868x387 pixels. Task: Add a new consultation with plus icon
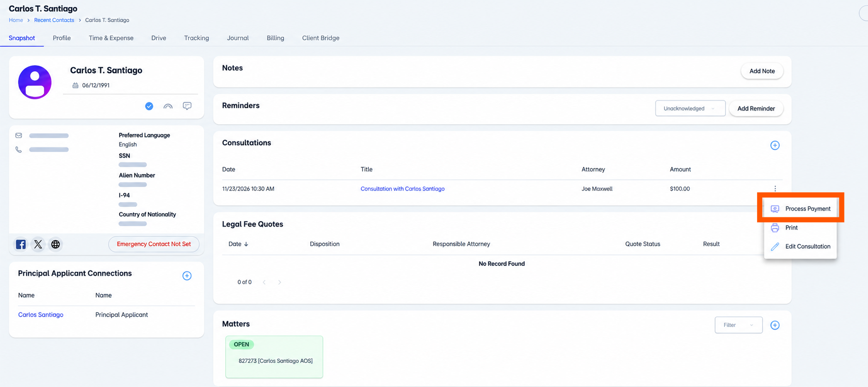[x=775, y=145]
